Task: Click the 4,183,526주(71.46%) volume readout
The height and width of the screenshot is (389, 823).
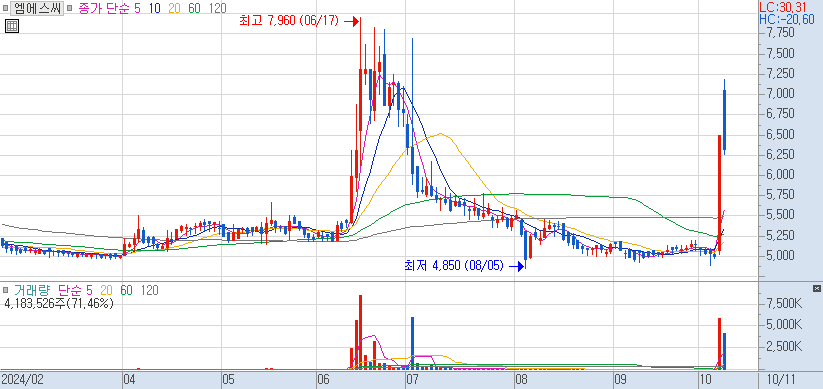Action: coord(59,303)
